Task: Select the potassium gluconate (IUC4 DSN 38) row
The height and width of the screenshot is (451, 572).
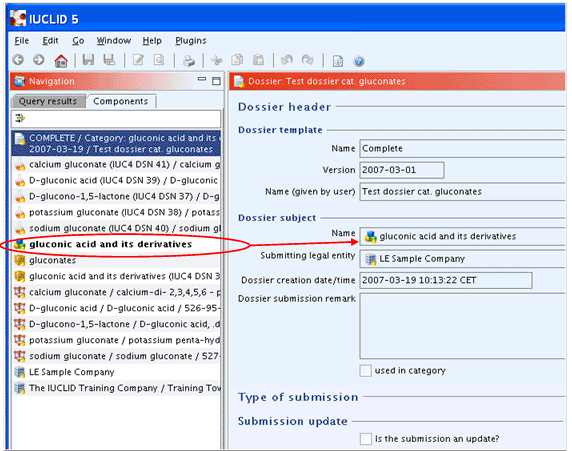Action: point(116,213)
